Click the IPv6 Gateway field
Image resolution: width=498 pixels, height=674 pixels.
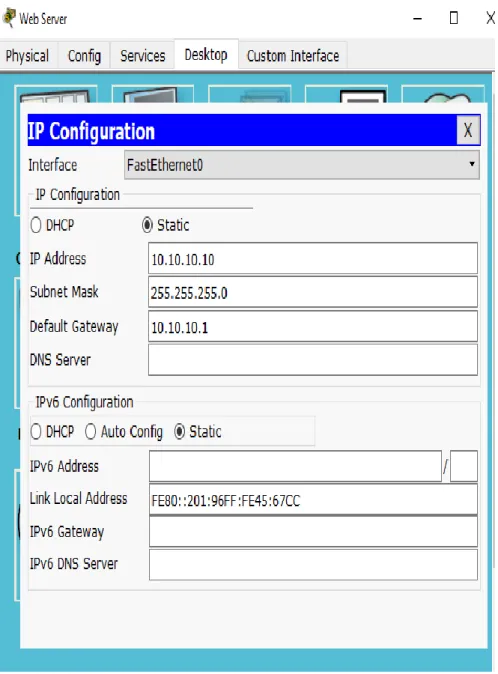313,532
